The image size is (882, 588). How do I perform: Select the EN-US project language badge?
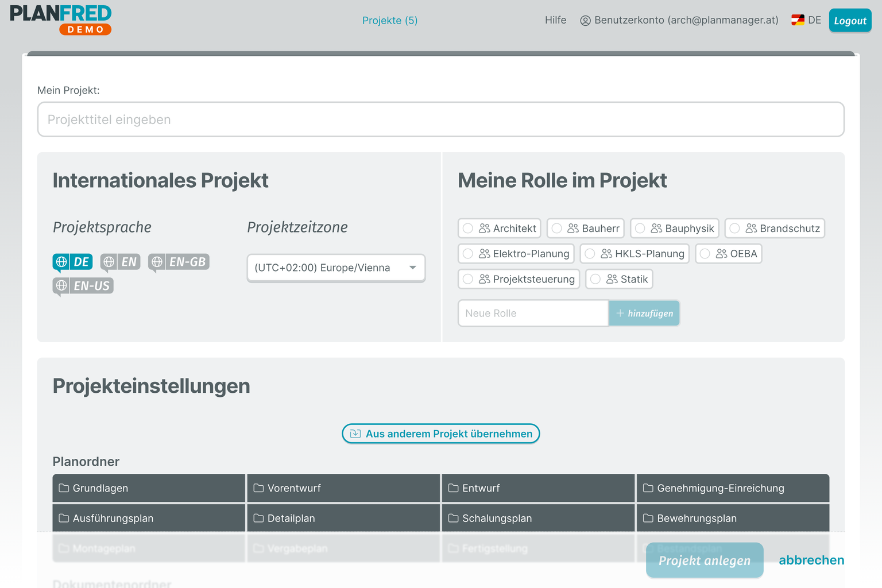click(x=83, y=285)
